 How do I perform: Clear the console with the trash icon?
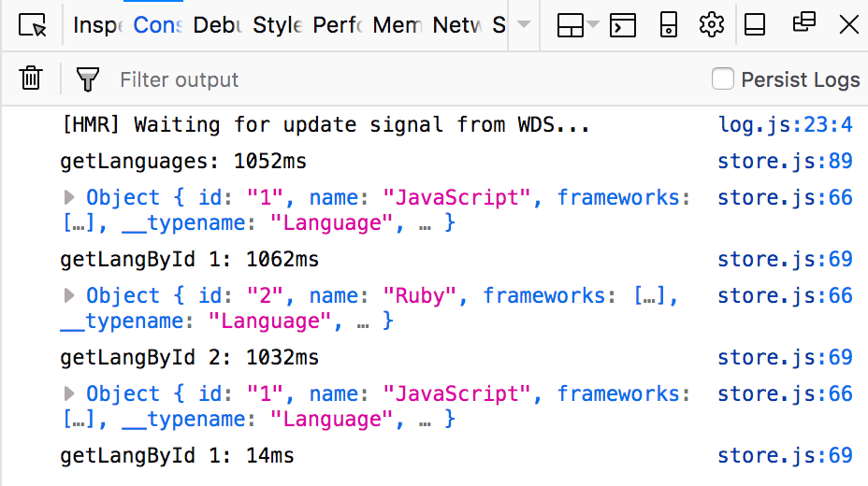(x=31, y=78)
